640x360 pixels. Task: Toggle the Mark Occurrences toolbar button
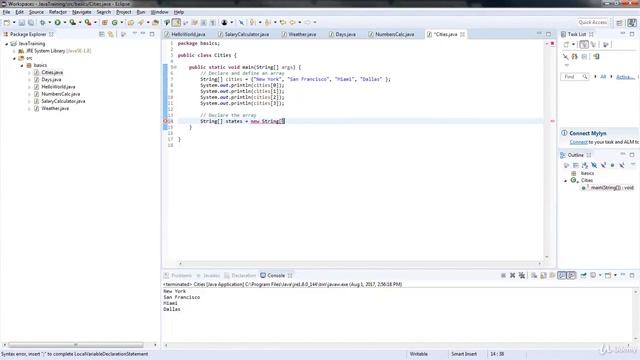(x=176, y=22)
